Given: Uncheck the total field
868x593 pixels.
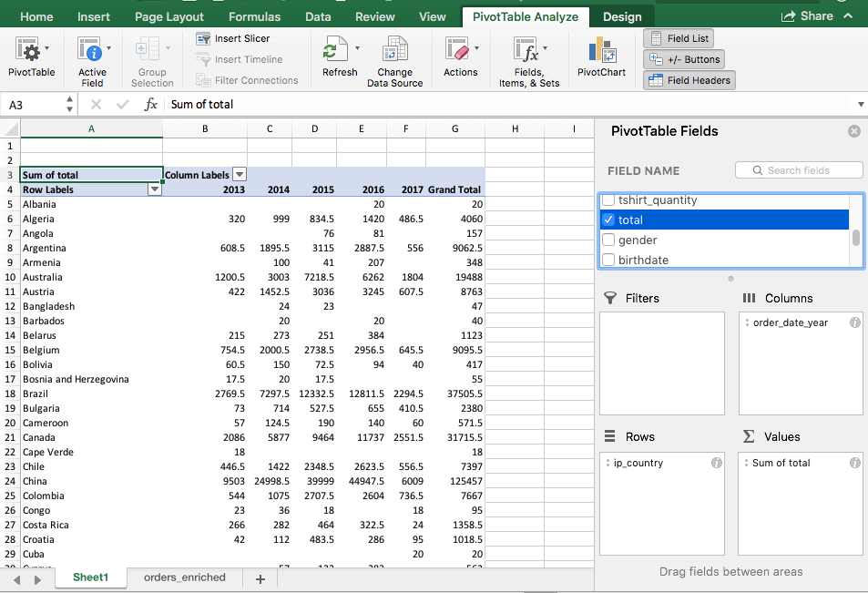Looking at the screenshot, I should (607, 220).
